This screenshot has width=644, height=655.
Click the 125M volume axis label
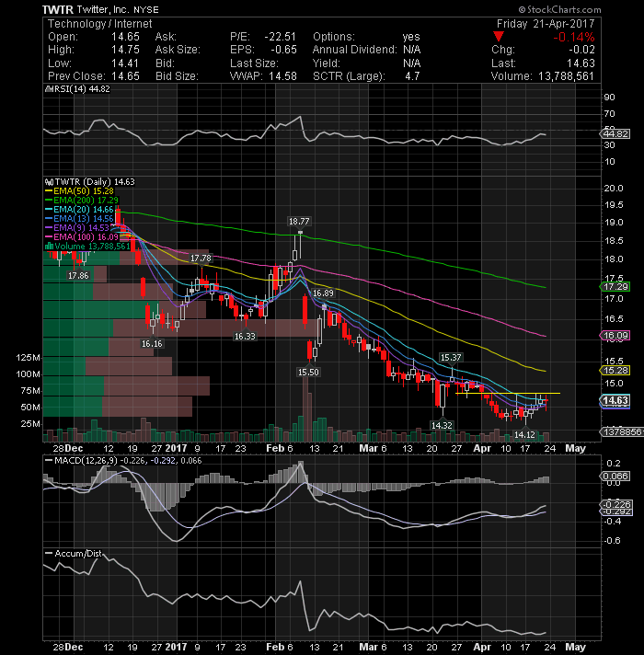pos(28,358)
